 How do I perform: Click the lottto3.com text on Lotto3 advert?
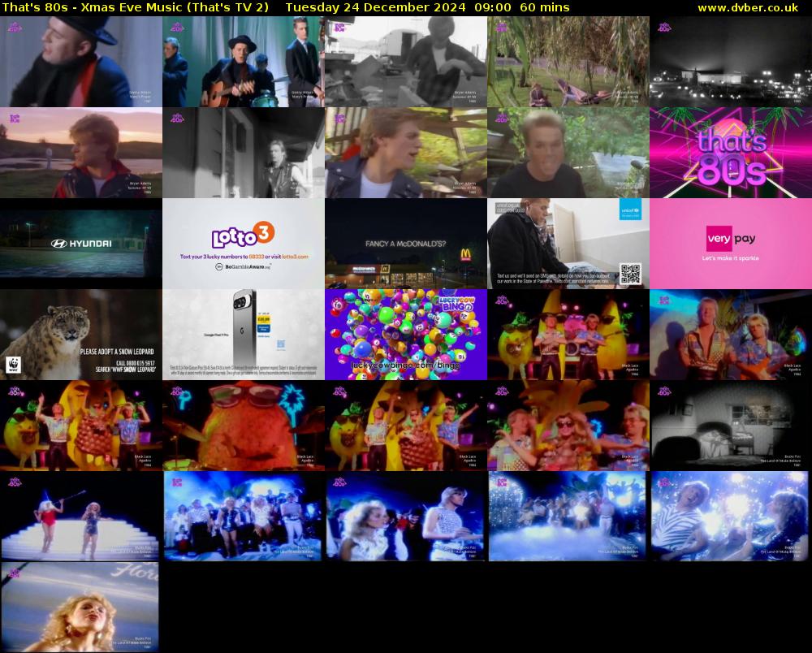[x=295, y=257]
